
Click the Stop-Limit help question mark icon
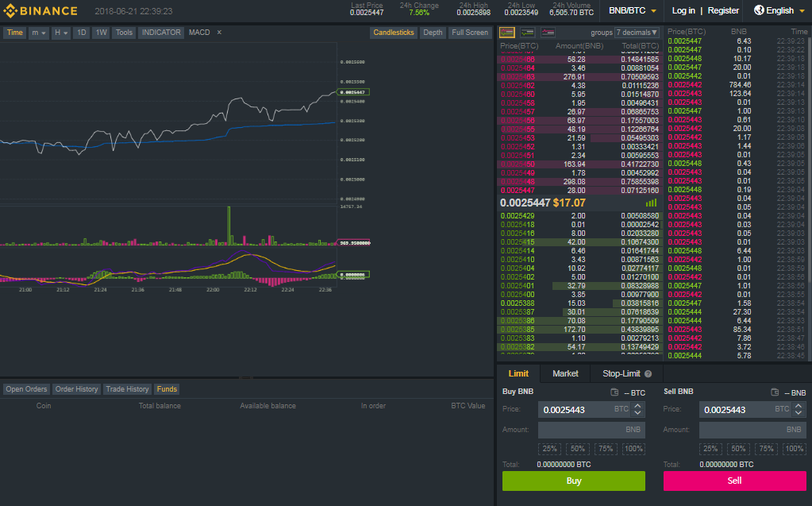648,374
